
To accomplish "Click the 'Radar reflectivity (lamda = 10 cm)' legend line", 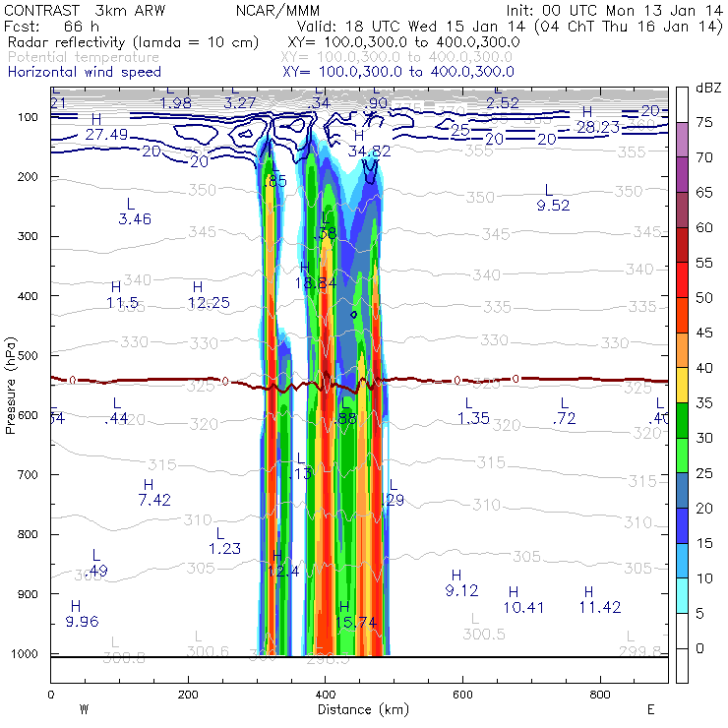I will point(133,42).
